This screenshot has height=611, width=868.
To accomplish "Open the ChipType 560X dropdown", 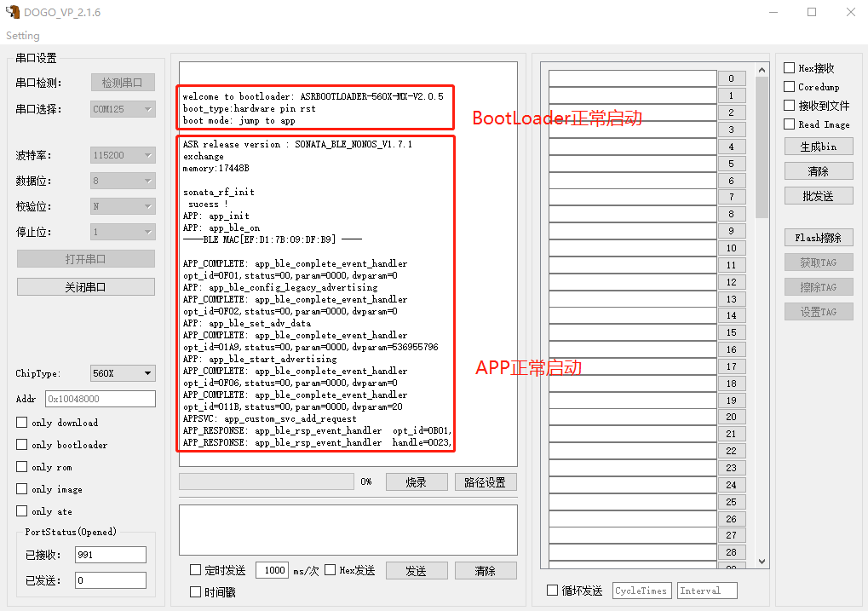I will [123, 373].
